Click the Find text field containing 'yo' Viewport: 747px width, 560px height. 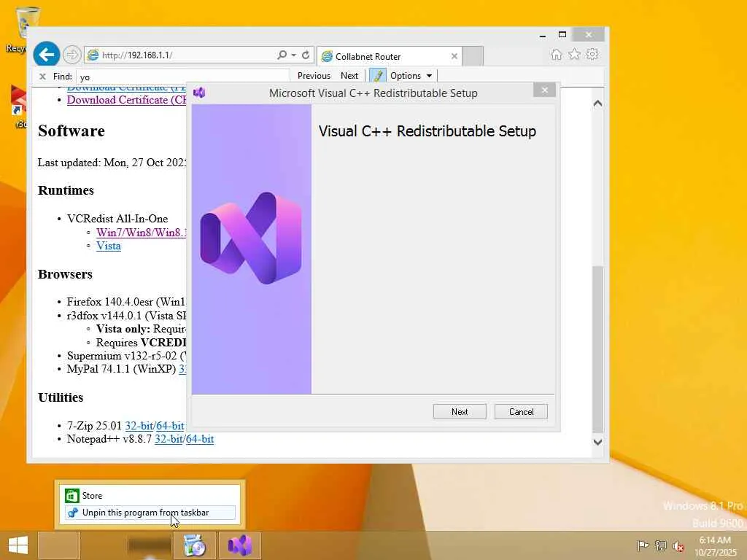click(182, 76)
